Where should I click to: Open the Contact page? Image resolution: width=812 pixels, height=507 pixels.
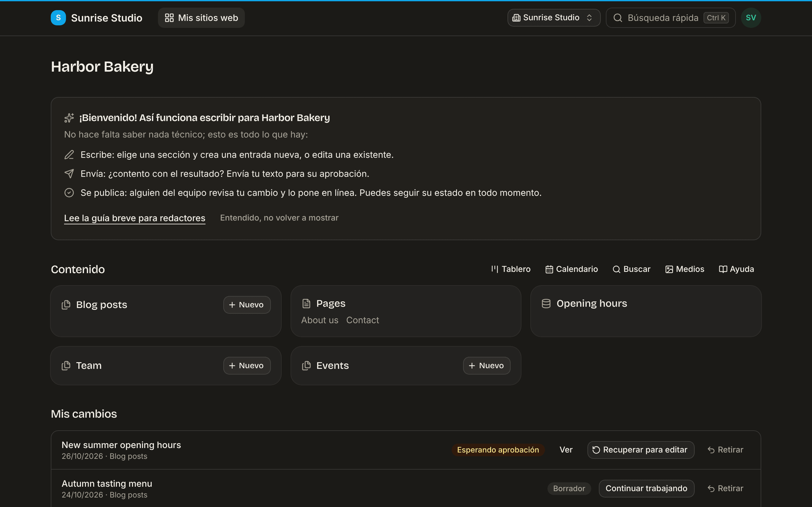(362, 320)
